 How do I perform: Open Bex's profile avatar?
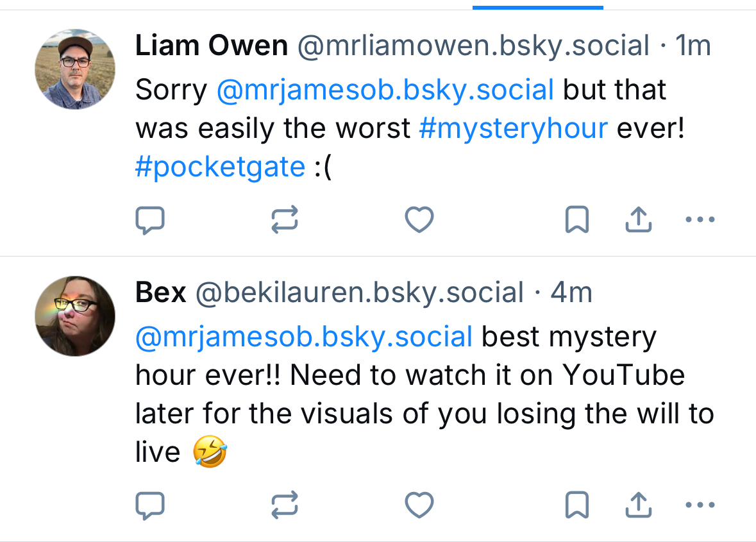click(75, 316)
